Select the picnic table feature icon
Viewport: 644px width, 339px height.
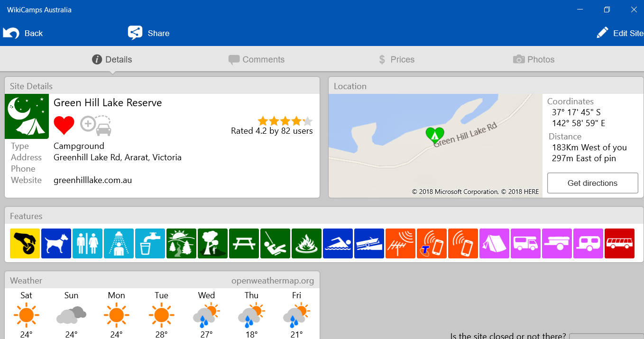pyautogui.click(x=244, y=243)
